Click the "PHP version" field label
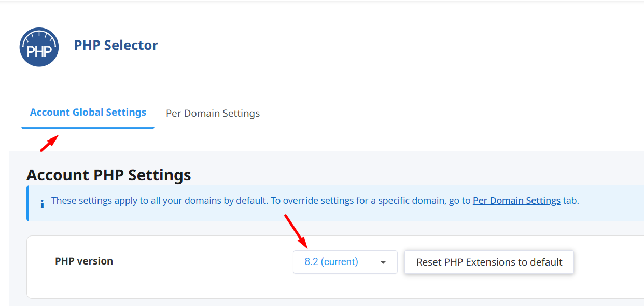Image resolution: width=644 pixels, height=306 pixels. [x=84, y=261]
